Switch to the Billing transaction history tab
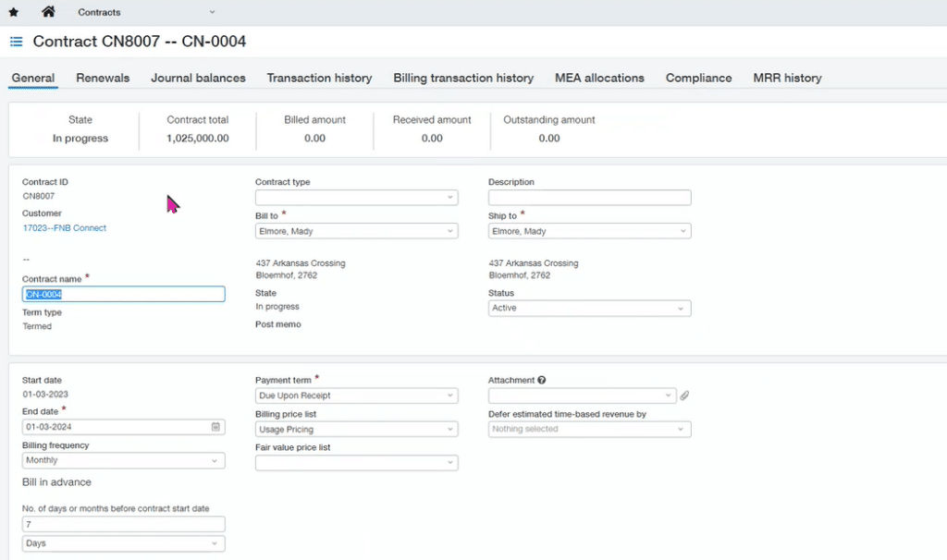The width and height of the screenshot is (947, 560). pos(463,78)
